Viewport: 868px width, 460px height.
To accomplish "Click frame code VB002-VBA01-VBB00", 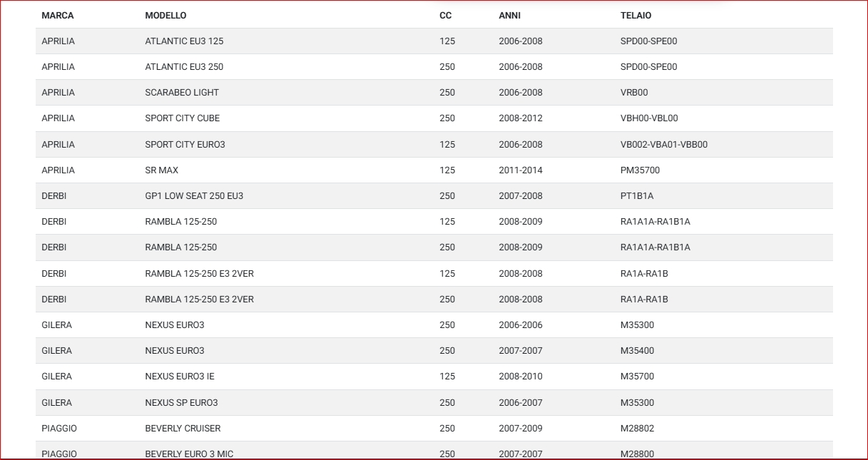I will (x=664, y=145).
